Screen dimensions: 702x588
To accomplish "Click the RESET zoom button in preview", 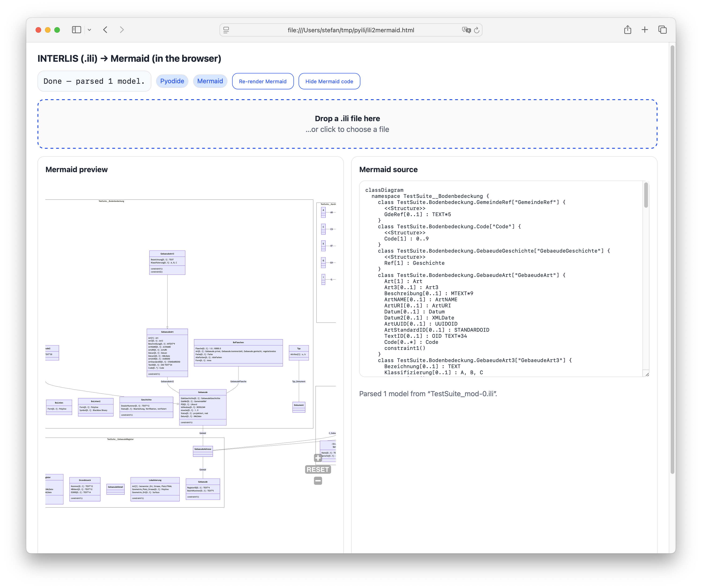I will 318,469.
